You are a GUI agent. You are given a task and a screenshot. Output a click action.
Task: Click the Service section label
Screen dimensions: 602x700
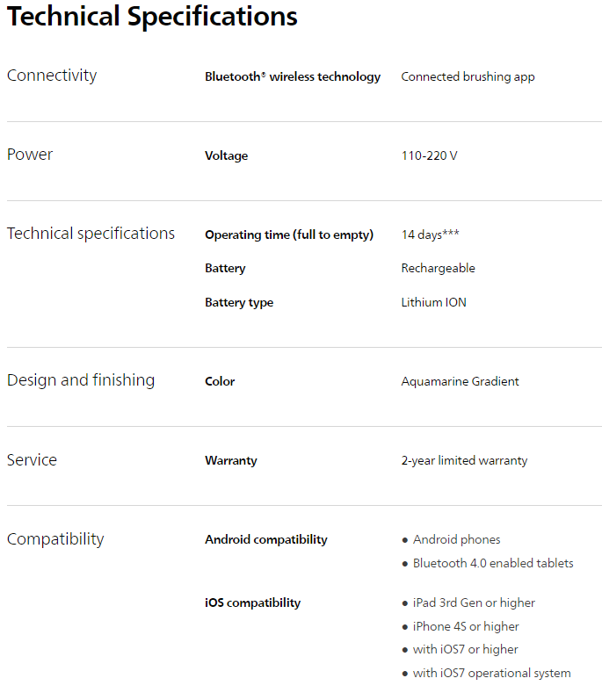click(32, 460)
